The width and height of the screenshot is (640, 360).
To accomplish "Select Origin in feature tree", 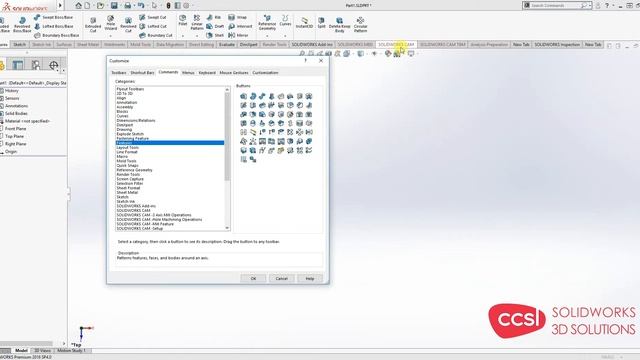I will click(11, 151).
